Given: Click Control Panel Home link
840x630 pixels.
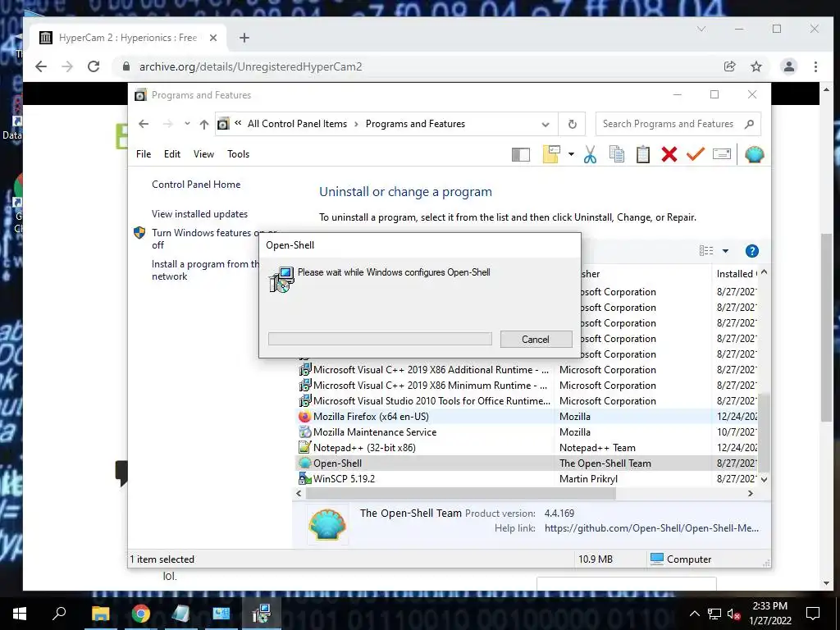Looking at the screenshot, I should 196,185.
